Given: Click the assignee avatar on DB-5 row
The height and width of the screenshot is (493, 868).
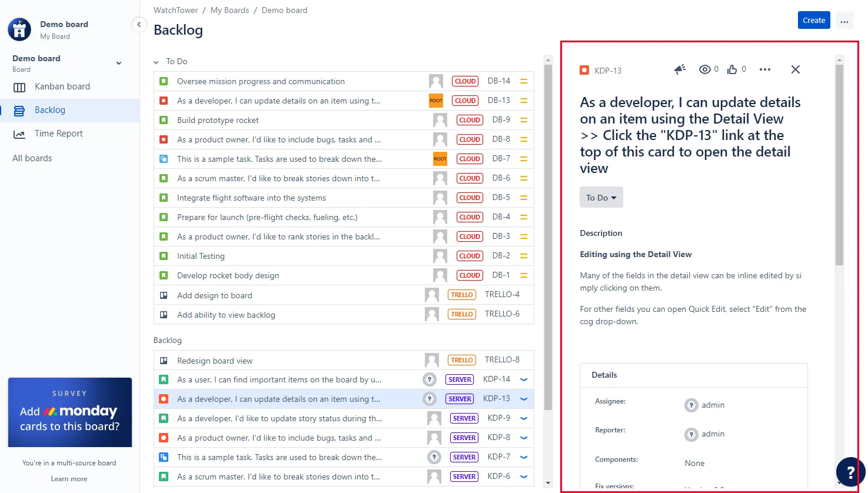Looking at the screenshot, I should click(440, 198).
